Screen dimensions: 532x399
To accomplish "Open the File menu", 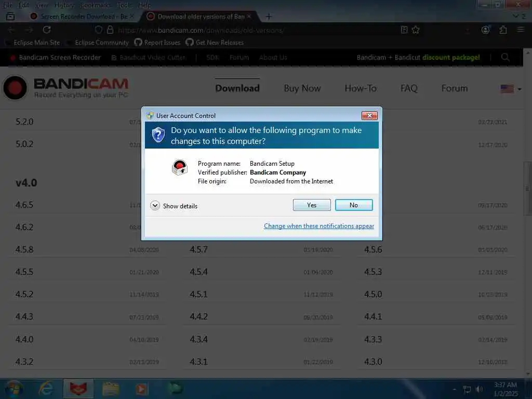I will [x=7, y=5].
